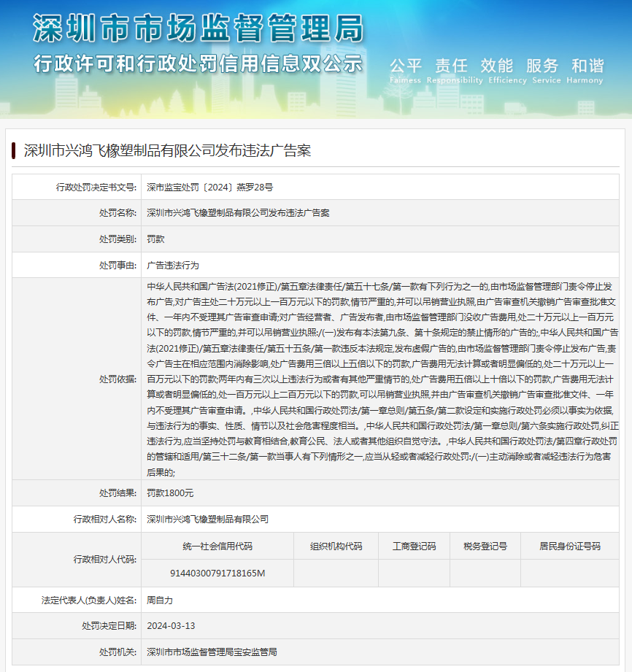The width and height of the screenshot is (632, 672).
Task: Select the 处罚结果 row label
Action: (117, 493)
